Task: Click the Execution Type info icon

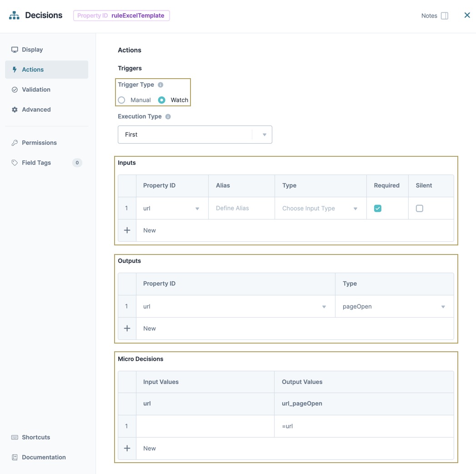Action: point(168,116)
